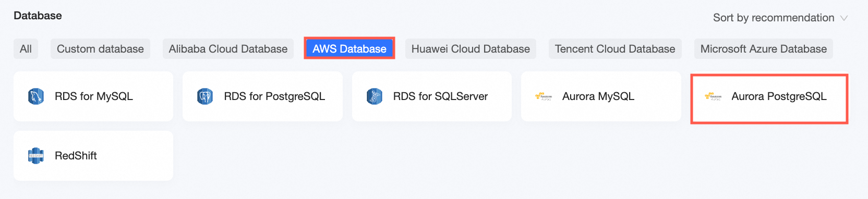868x199 pixels.
Task: Select the Custom database tab
Action: click(100, 49)
